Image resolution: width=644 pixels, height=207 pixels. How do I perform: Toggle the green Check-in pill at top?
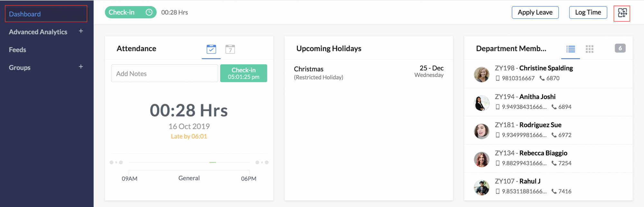pyautogui.click(x=130, y=12)
